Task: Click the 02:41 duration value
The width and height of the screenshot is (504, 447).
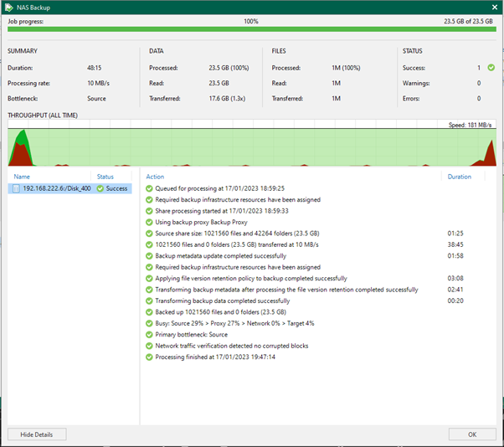Action: [x=455, y=290]
